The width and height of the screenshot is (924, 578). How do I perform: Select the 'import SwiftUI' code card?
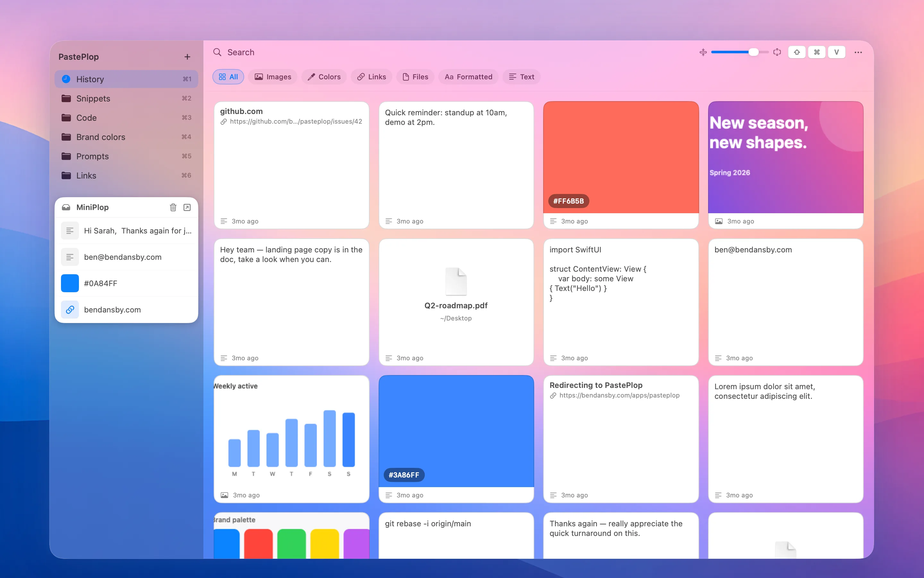621,302
